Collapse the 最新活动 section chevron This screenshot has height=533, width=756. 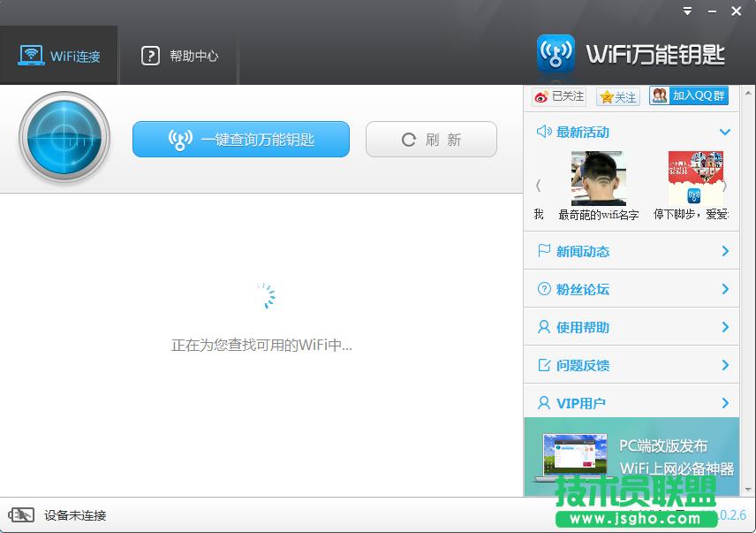point(726,133)
